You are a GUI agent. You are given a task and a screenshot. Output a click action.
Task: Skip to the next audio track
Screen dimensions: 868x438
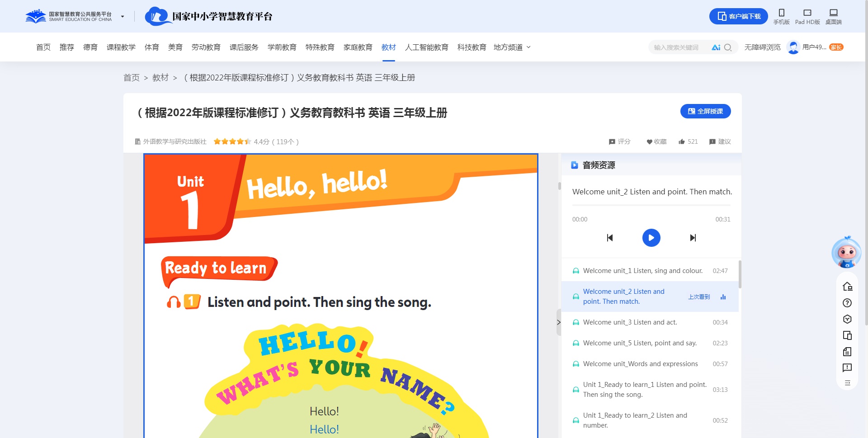(x=693, y=238)
